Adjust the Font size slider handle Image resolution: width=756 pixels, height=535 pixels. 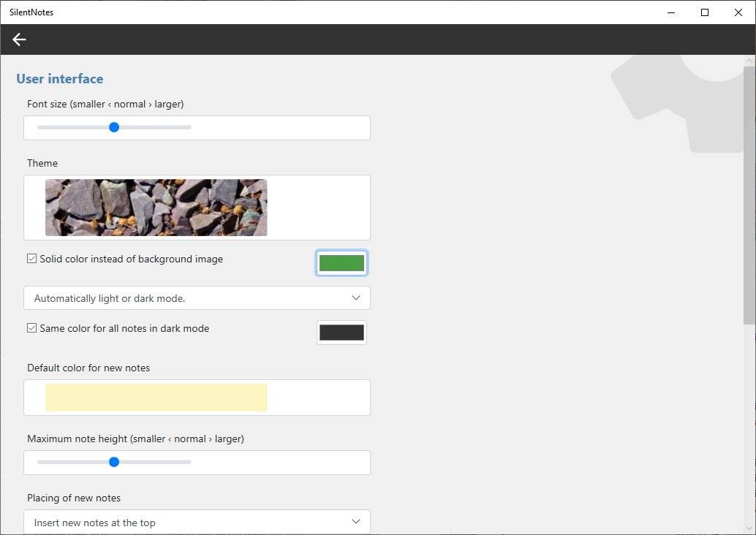tap(114, 127)
